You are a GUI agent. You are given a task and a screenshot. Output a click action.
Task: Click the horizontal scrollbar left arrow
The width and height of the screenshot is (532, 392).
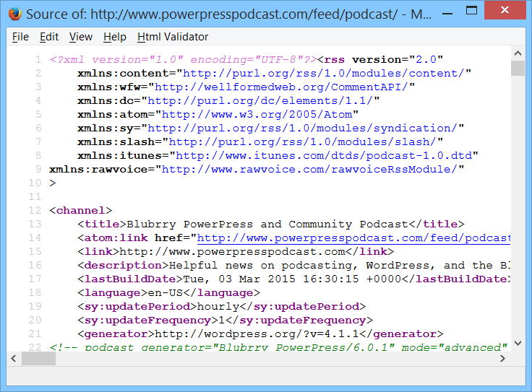(x=14, y=359)
